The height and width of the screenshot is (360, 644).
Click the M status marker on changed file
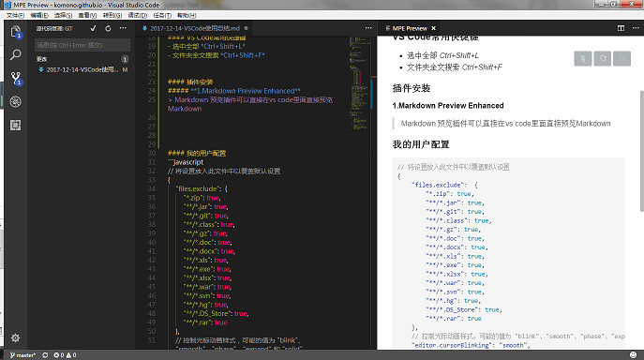click(x=125, y=69)
